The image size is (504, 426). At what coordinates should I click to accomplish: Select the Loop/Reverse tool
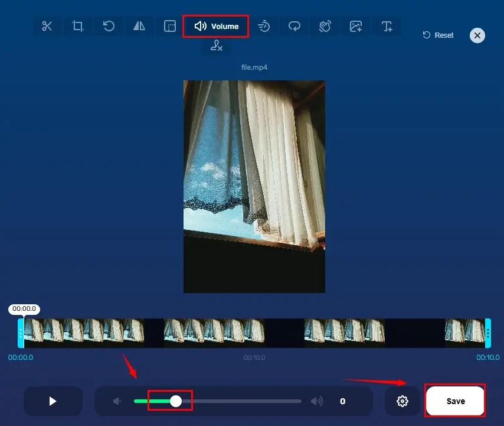point(294,26)
